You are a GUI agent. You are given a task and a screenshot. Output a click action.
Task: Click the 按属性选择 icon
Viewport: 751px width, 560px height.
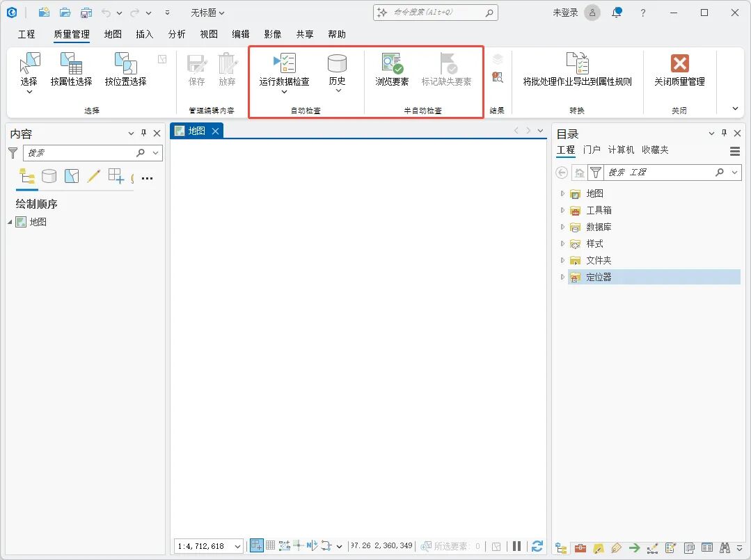(x=72, y=63)
